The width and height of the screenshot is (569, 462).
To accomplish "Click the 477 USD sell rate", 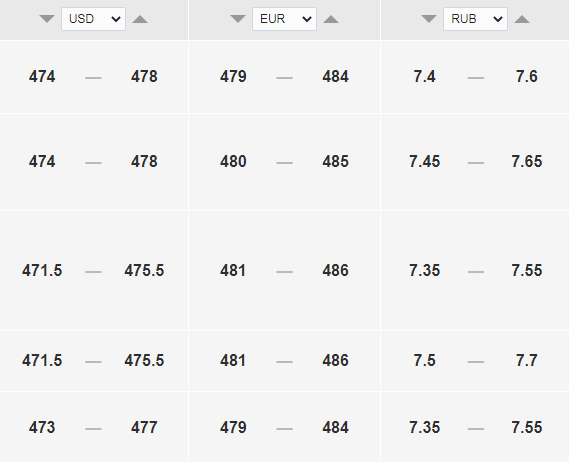I will click(x=144, y=427).
